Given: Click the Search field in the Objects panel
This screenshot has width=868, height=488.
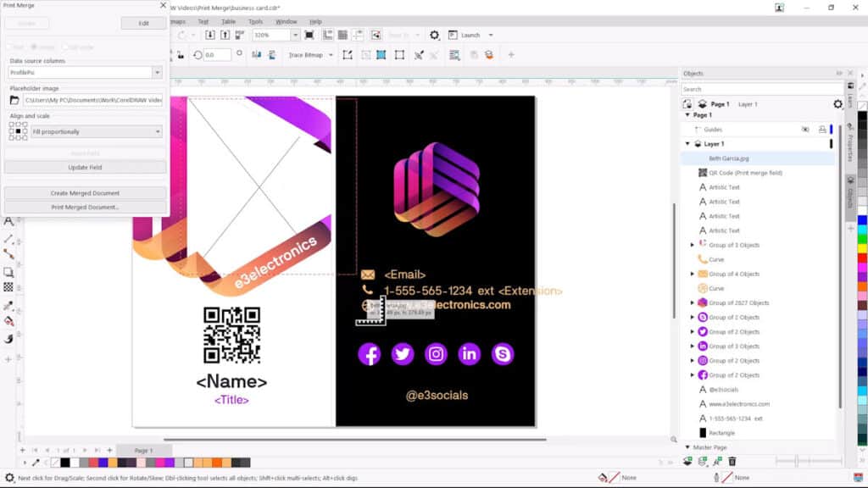Looking at the screenshot, I should 763,89.
